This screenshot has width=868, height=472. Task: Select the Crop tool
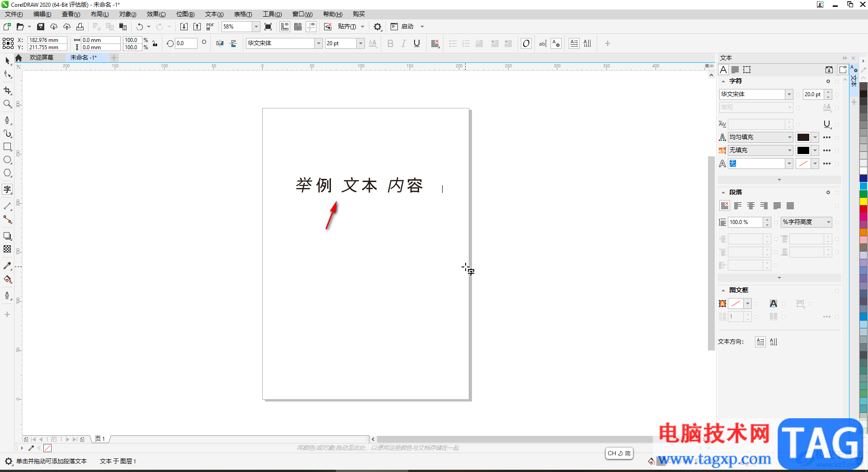[7, 91]
